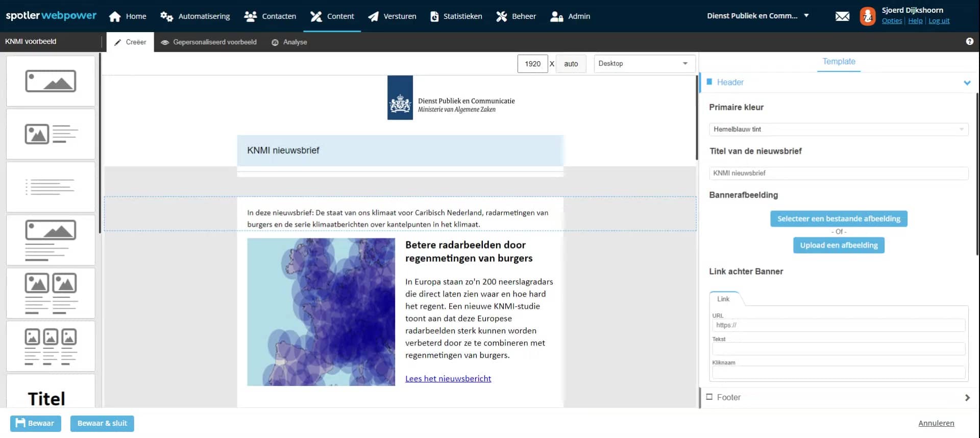Click the help question mark icon

point(969,42)
